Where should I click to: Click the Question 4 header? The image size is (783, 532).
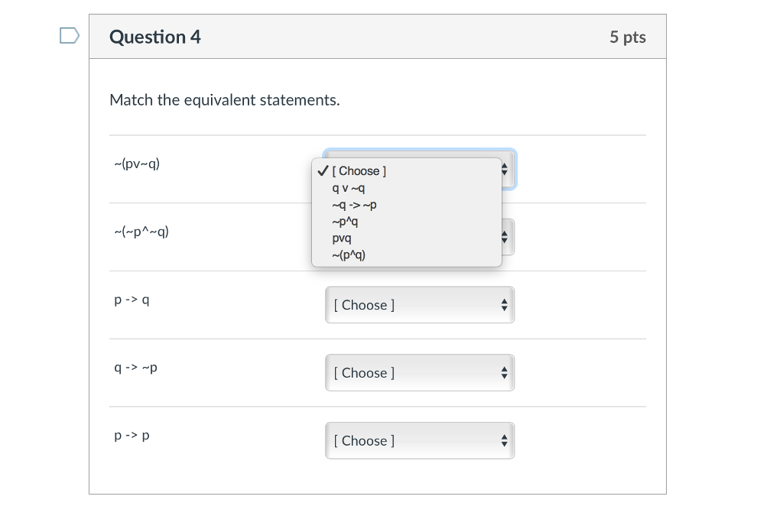click(x=155, y=36)
